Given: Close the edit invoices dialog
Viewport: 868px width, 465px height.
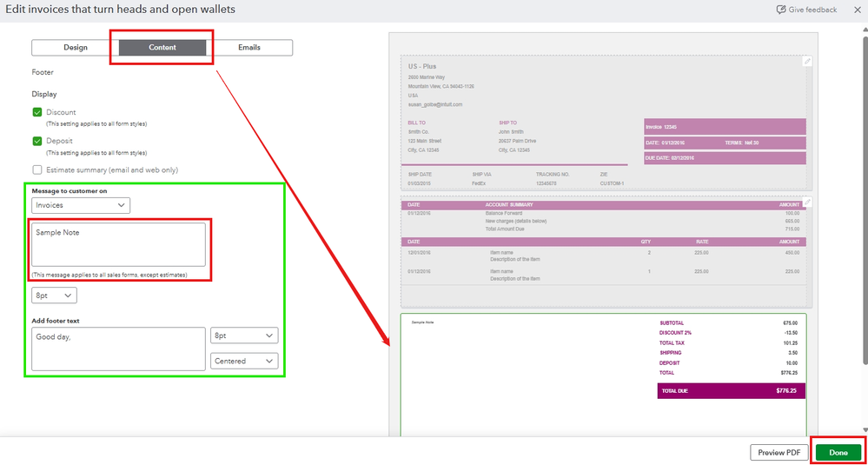Looking at the screenshot, I should (x=857, y=10).
